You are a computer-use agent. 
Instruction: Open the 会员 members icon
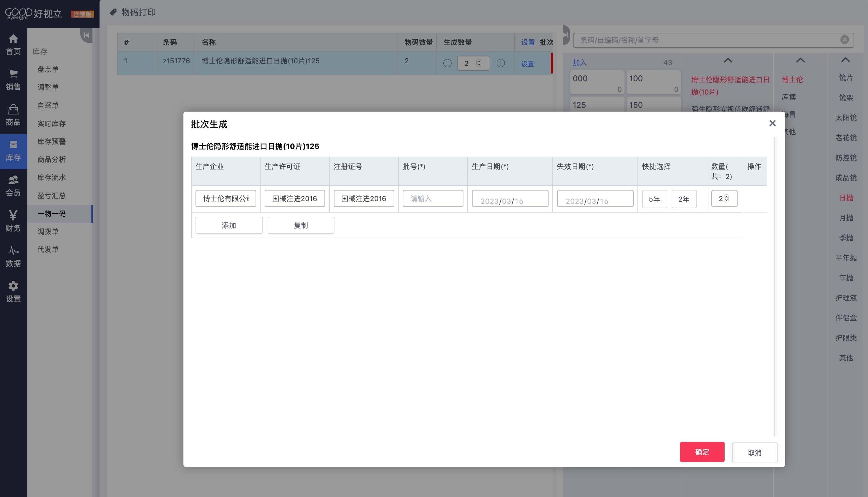tap(13, 180)
